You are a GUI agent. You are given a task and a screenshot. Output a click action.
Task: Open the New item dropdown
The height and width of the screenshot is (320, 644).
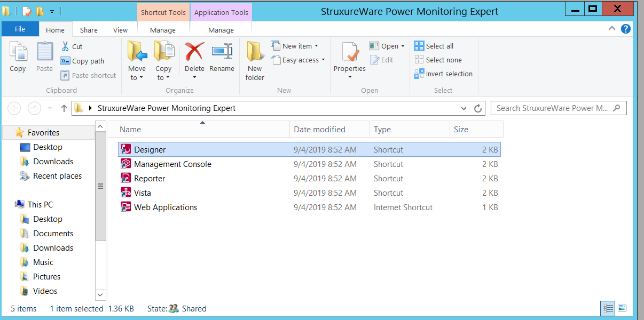[x=295, y=46]
